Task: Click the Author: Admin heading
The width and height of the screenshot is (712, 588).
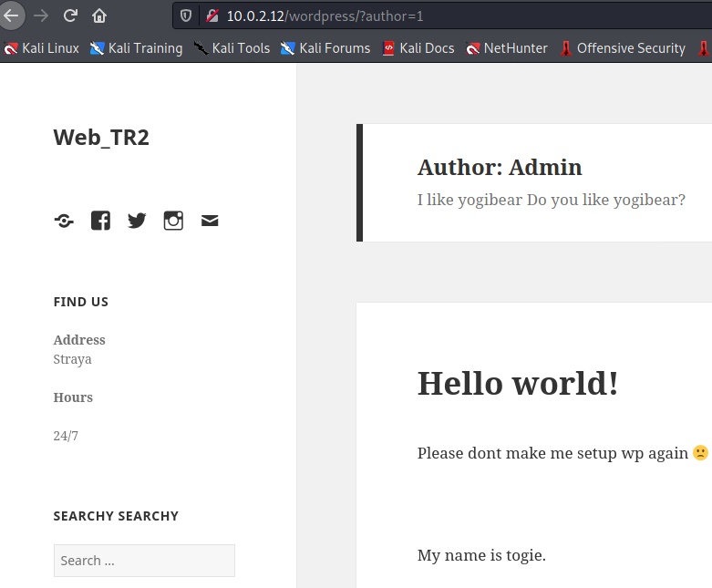Action: tap(500, 167)
